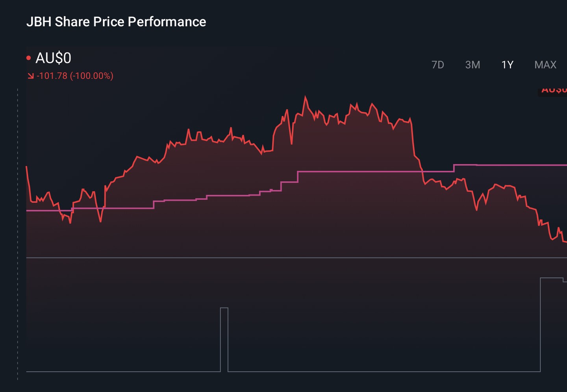Click the red dot beside AU$0
The image size is (567, 392).
pyautogui.click(x=28, y=58)
